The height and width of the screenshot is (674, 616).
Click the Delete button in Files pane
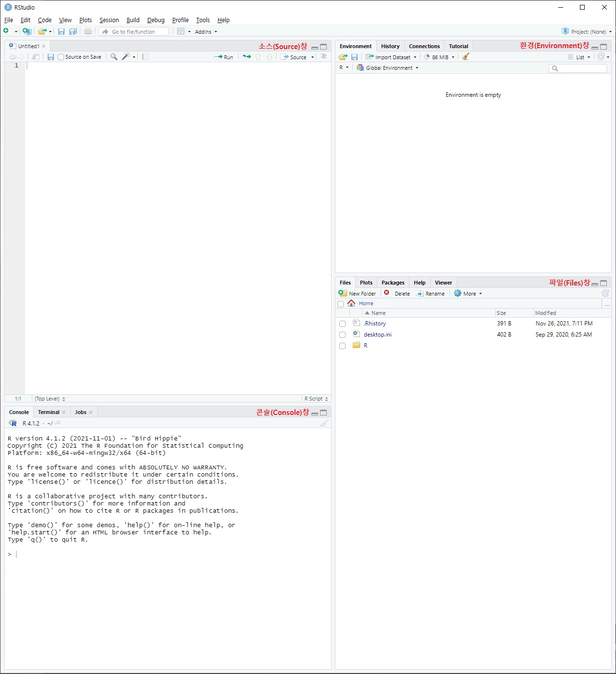397,293
